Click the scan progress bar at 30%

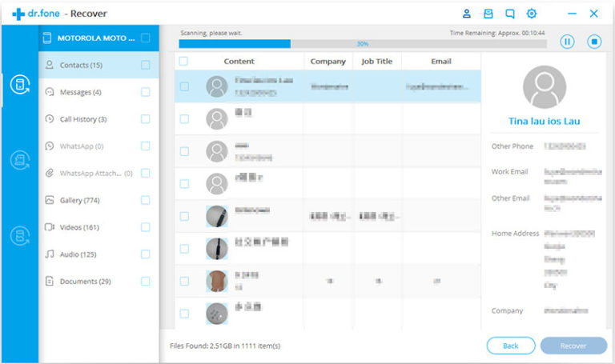(x=362, y=44)
